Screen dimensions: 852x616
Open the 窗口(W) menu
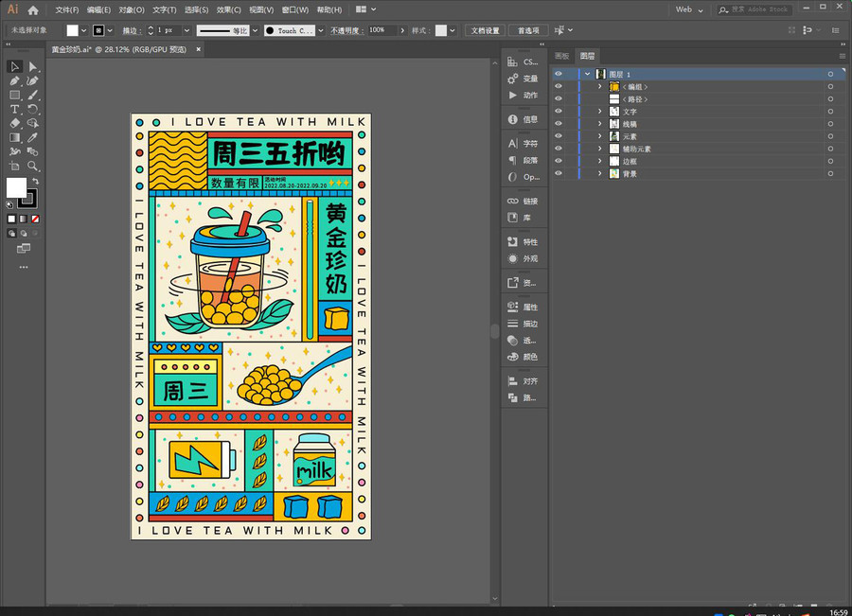pos(295,9)
